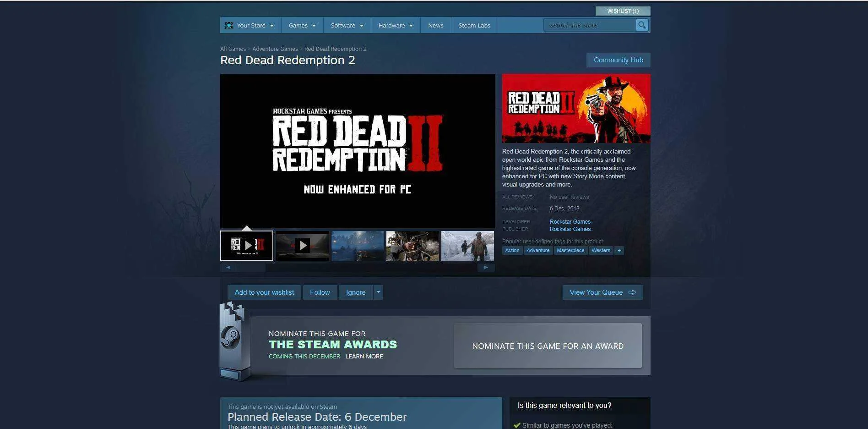Follow this game

coord(320,292)
